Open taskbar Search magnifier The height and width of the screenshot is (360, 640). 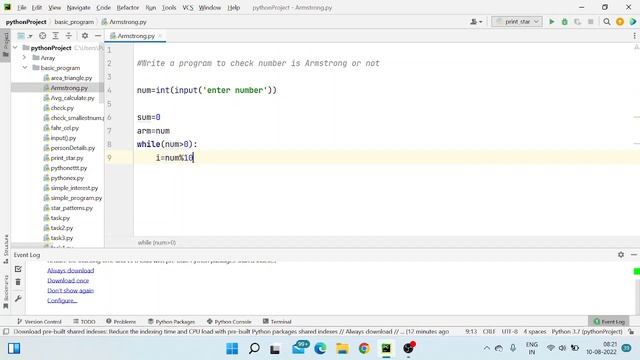tap(254, 349)
